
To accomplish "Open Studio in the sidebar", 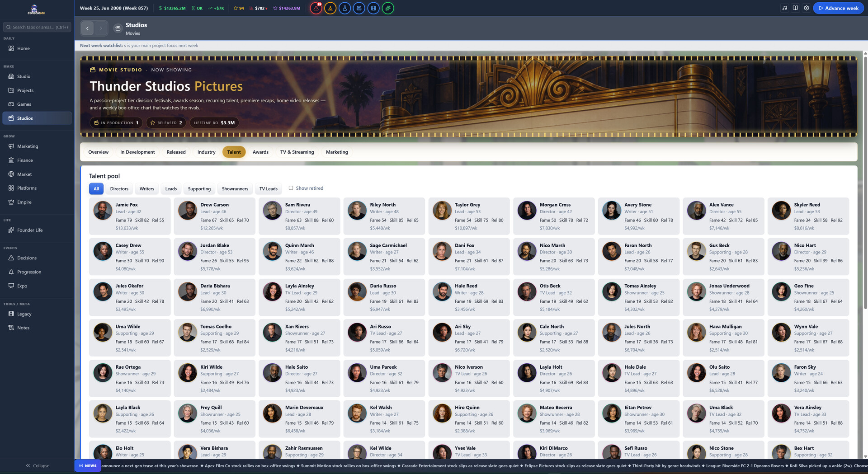I will pyautogui.click(x=37, y=76).
